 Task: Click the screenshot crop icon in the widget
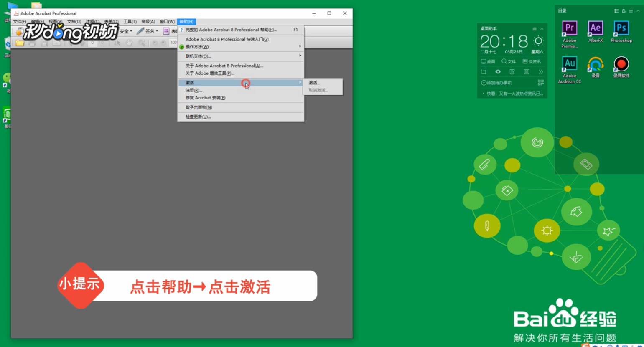pos(484,72)
